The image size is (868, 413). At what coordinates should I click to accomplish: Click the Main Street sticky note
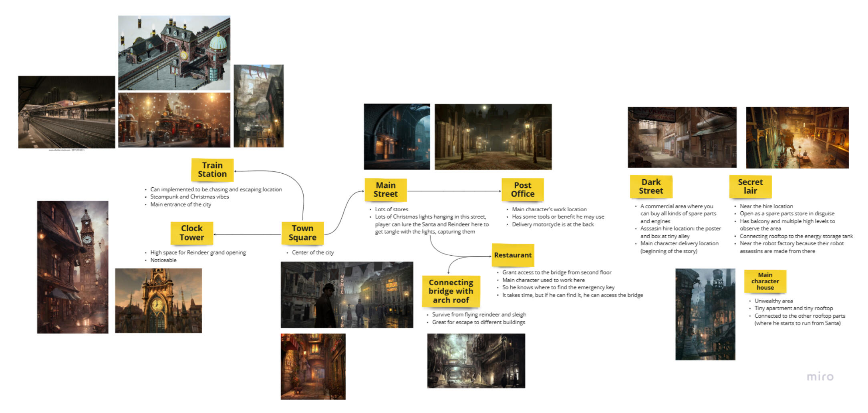[385, 190]
